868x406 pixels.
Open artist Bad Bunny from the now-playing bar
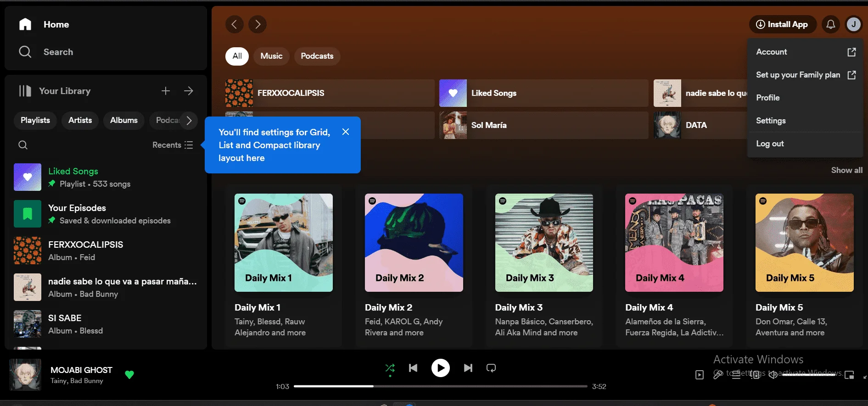87,381
